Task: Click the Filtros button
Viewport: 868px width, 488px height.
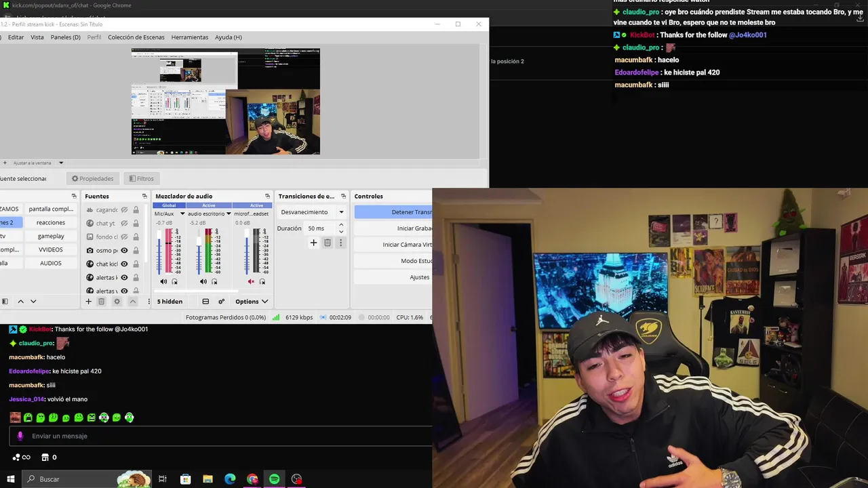Action: click(141, 179)
